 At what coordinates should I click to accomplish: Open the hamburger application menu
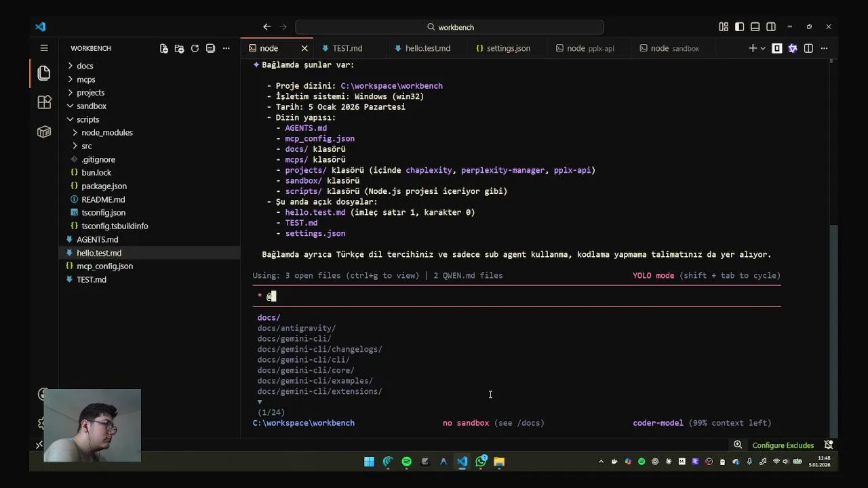pyautogui.click(x=44, y=48)
